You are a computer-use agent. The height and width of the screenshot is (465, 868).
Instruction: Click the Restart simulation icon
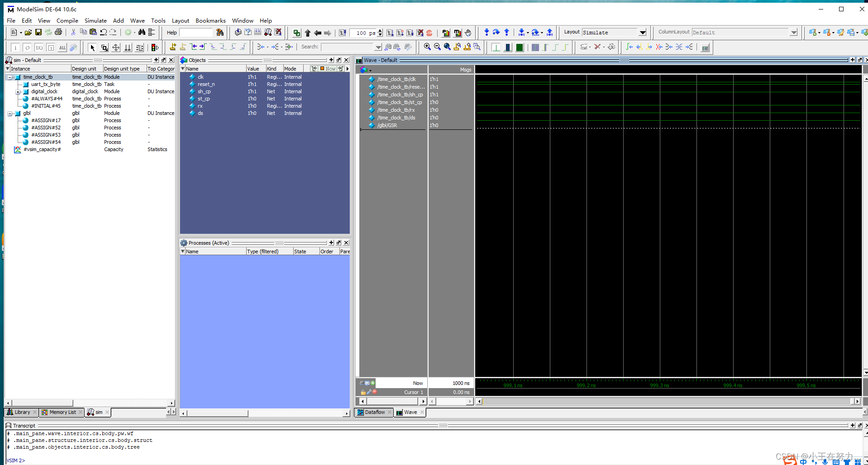pos(343,33)
